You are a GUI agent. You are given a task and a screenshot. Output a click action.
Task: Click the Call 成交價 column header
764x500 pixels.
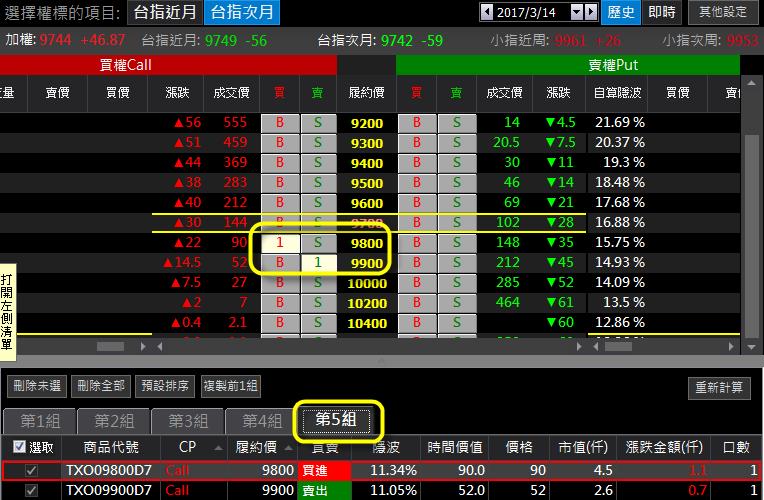click(231, 93)
